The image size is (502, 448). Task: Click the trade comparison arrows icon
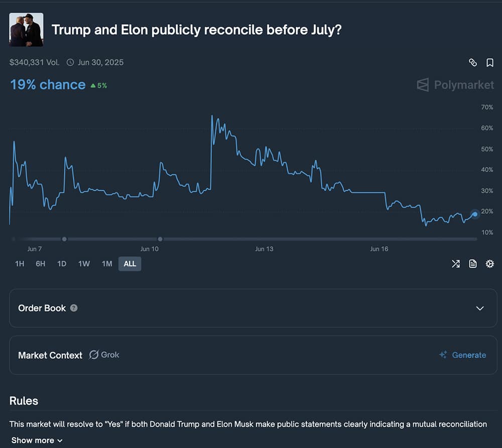pos(455,263)
